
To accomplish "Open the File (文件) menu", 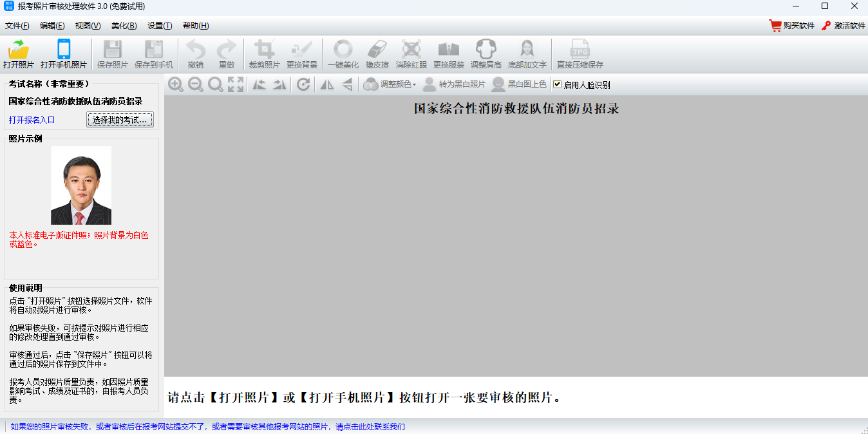I will 17,26.
